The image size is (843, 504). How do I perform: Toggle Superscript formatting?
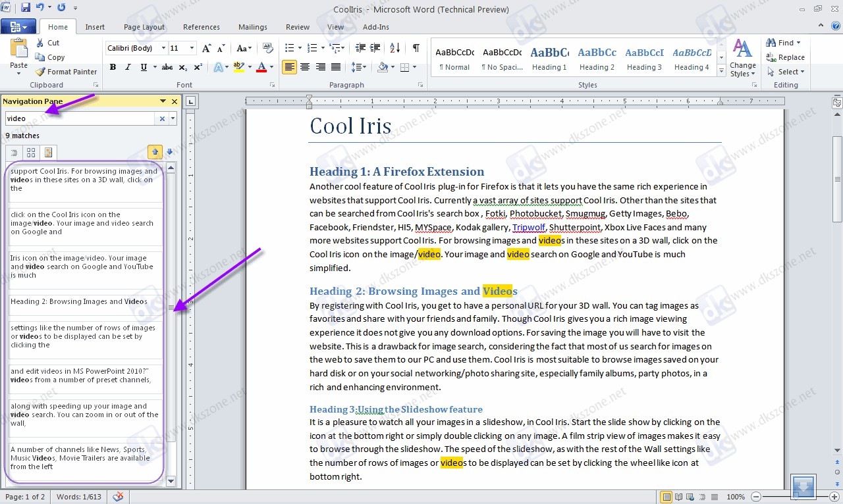(x=198, y=67)
